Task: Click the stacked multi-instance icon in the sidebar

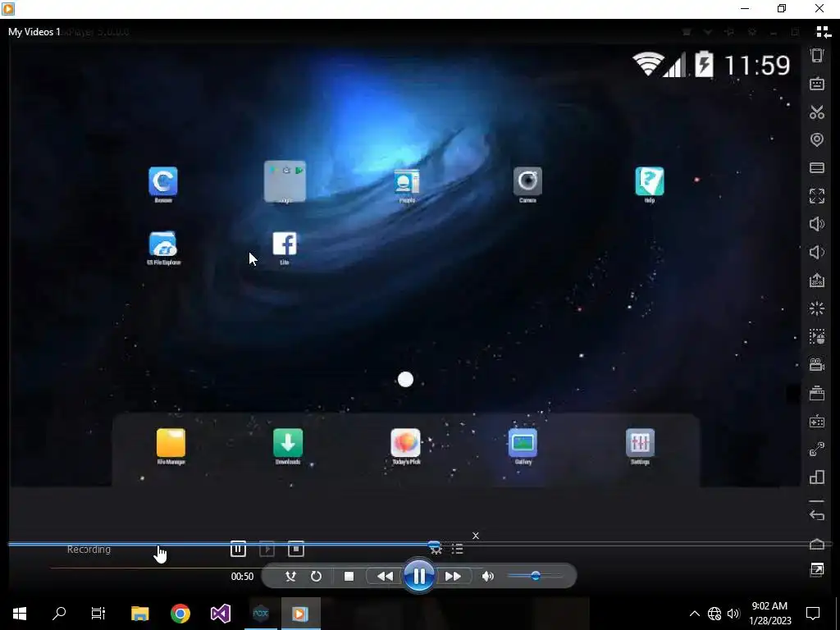Action: pos(816,393)
